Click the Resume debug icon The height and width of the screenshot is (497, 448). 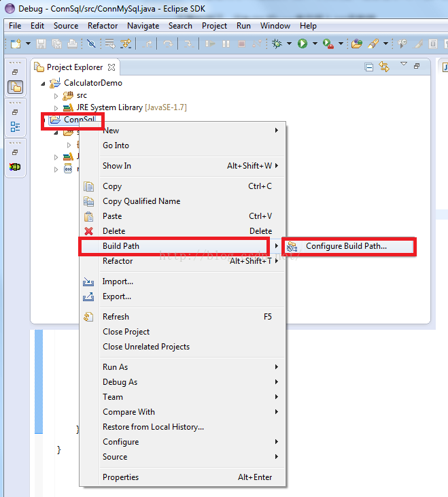pos(210,44)
